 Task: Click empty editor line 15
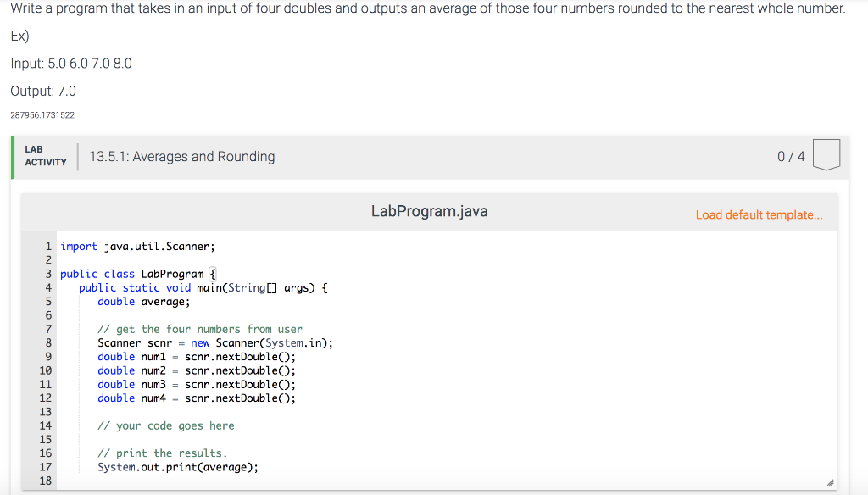[x=446, y=440]
